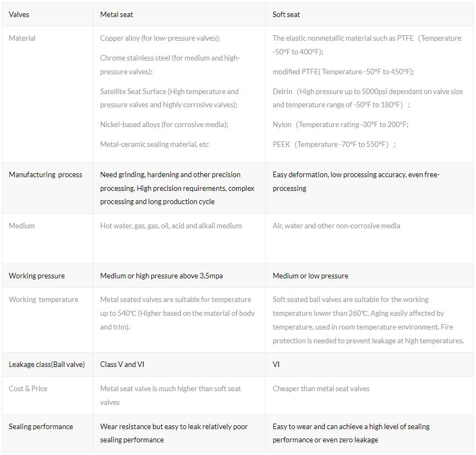
Task: Select the "Working pressure" row label
Action: [x=37, y=276]
